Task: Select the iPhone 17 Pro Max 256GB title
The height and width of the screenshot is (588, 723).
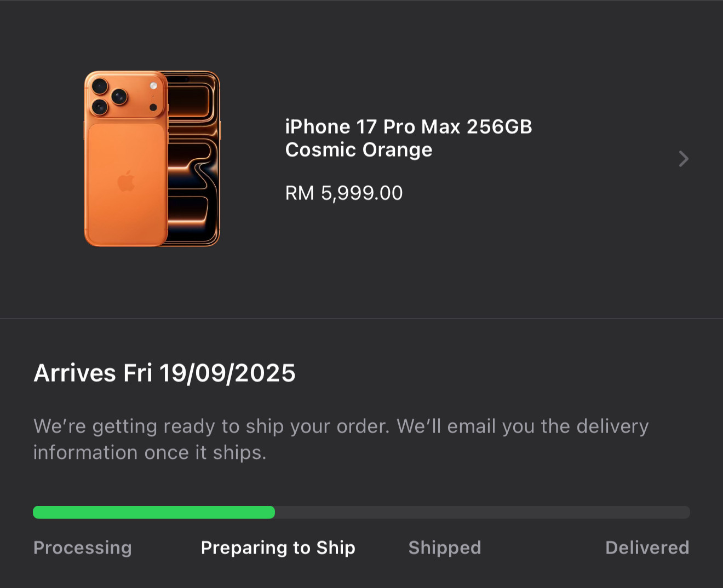Action: (x=409, y=126)
